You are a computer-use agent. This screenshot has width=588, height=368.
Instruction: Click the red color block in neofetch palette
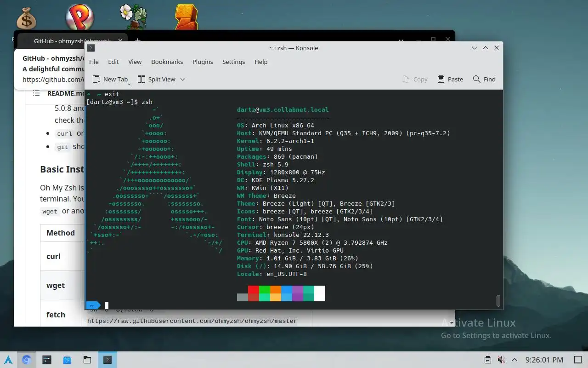pyautogui.click(x=254, y=290)
